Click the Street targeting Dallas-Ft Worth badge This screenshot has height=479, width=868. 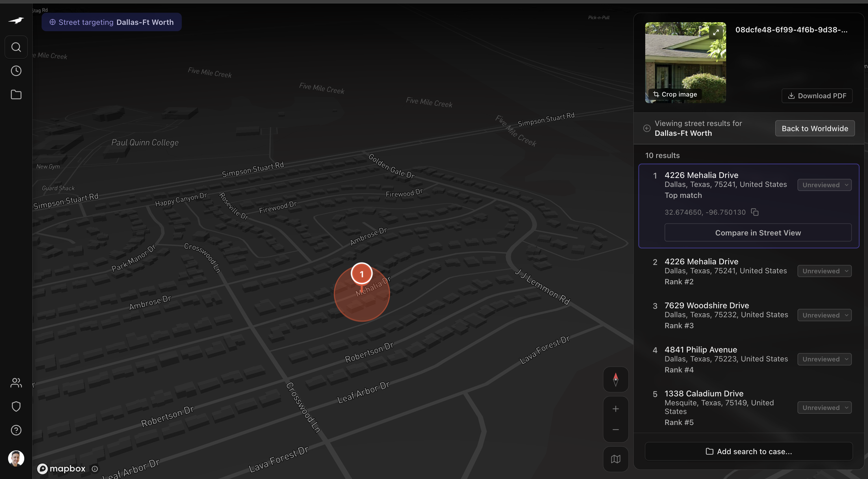(x=112, y=22)
